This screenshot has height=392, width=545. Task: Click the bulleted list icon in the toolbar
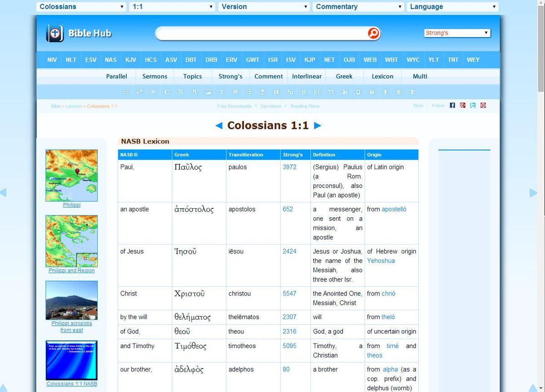(249, 92)
